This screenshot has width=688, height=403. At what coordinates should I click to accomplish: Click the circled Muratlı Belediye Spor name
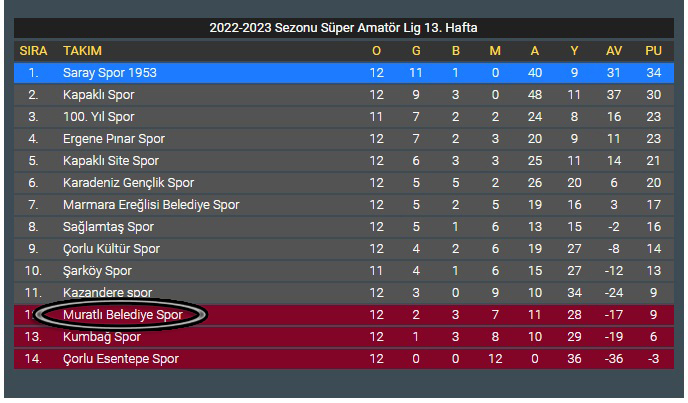pos(122,315)
